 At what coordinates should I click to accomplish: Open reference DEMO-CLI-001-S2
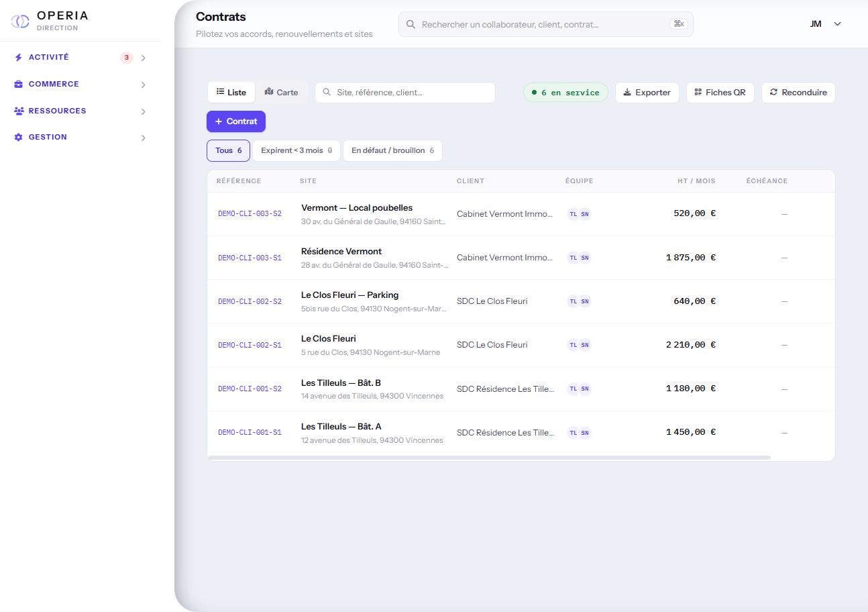click(x=250, y=389)
